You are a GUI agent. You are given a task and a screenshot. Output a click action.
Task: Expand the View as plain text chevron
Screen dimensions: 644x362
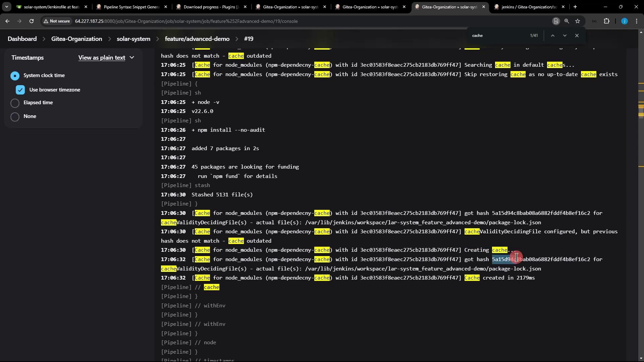(132, 58)
